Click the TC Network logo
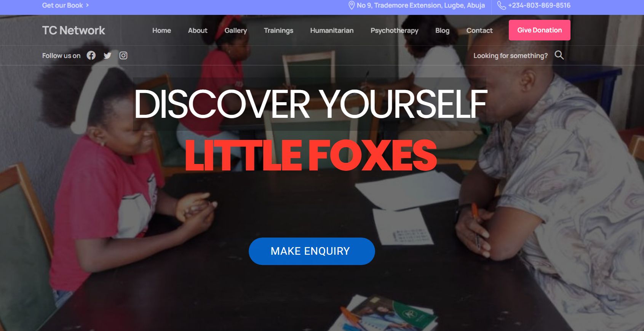Image resolution: width=644 pixels, height=331 pixels. (x=74, y=30)
